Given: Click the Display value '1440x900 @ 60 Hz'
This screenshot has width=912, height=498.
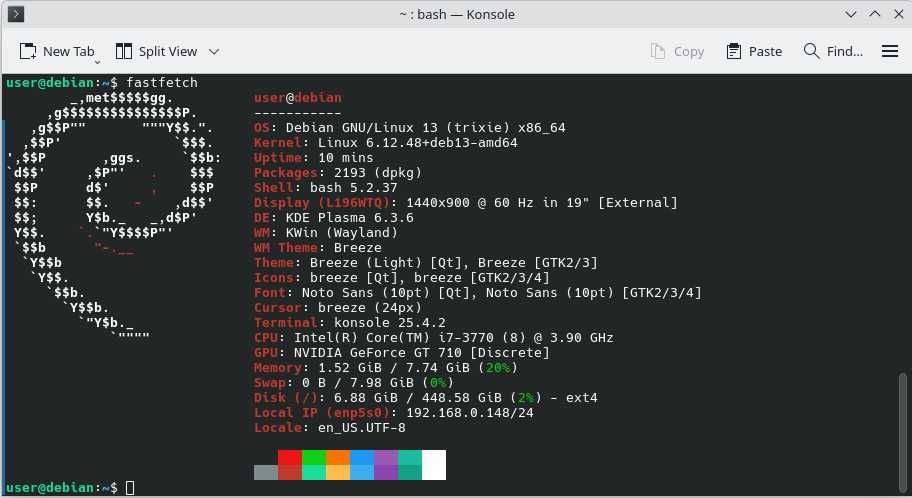Looking at the screenshot, I should coord(469,202).
